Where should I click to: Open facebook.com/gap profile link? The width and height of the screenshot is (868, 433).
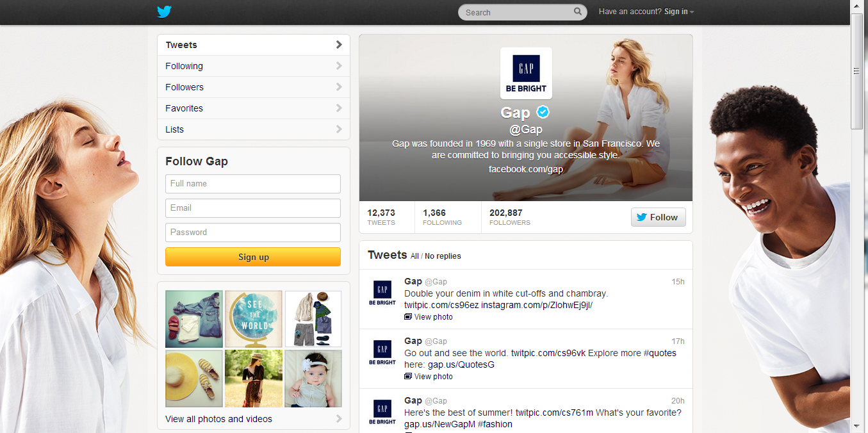526,169
